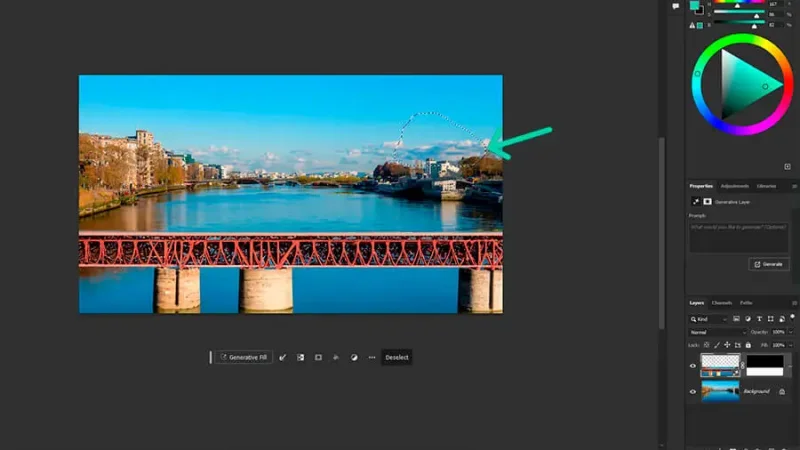Switch to the Libraries tab

766,186
